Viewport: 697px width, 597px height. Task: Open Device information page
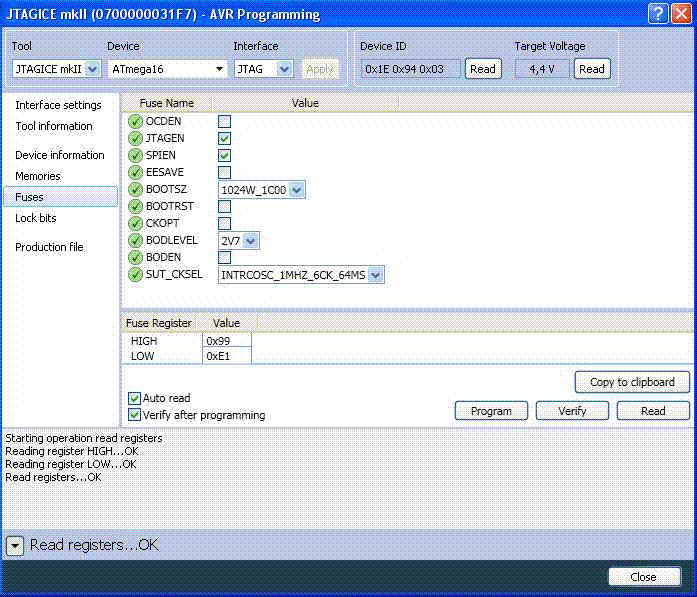(60, 155)
